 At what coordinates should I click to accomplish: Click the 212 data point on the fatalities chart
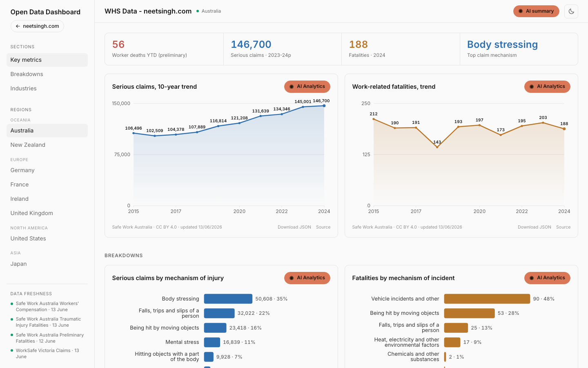click(374, 119)
